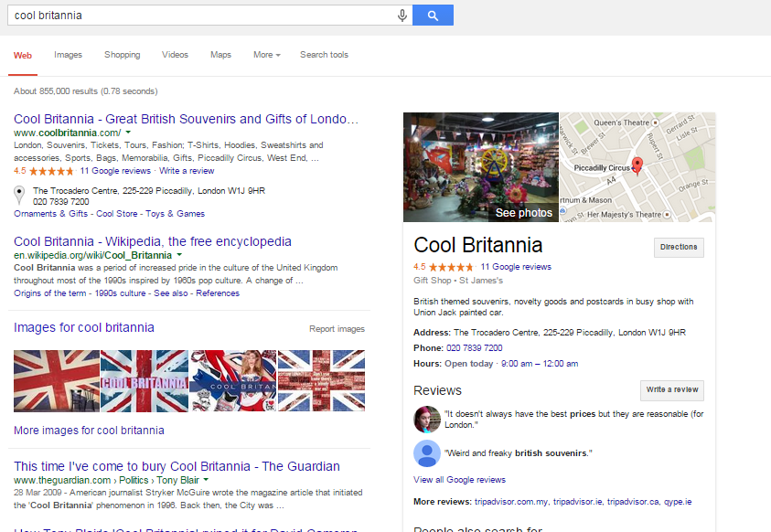
Task: Click Write a review link under first result
Action: 187,171
